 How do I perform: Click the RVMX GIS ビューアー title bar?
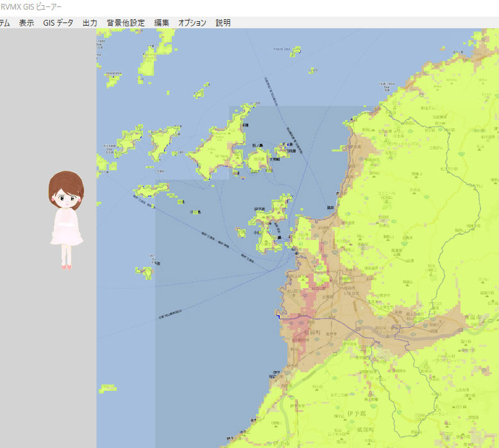pos(192,7)
